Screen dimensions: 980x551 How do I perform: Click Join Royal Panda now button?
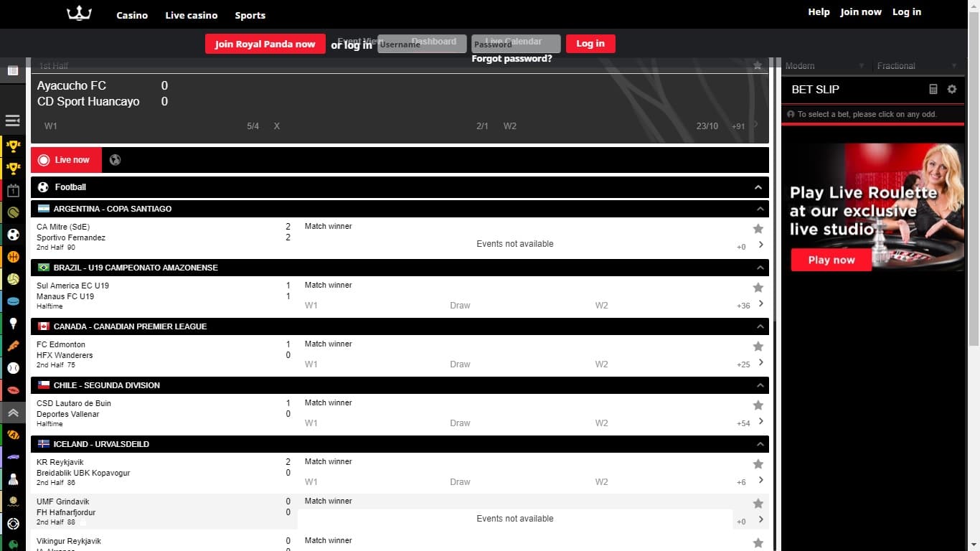265,44
